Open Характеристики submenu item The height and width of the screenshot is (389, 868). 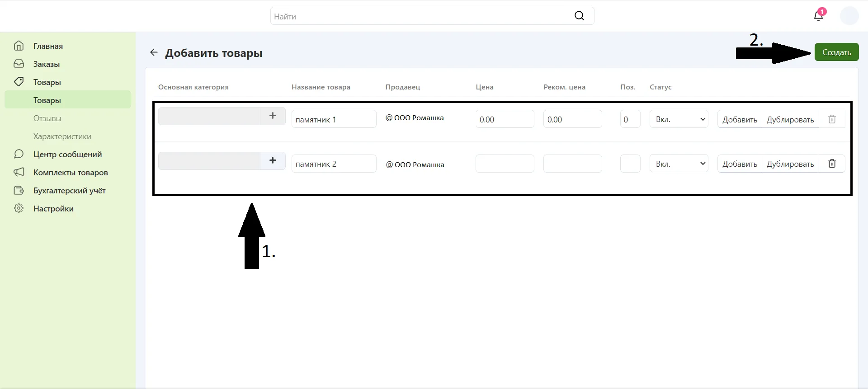coord(62,136)
